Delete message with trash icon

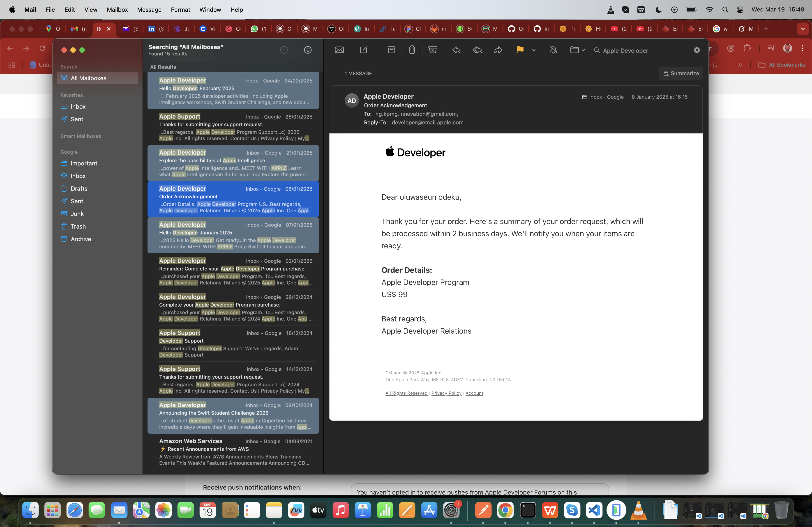[x=412, y=50]
